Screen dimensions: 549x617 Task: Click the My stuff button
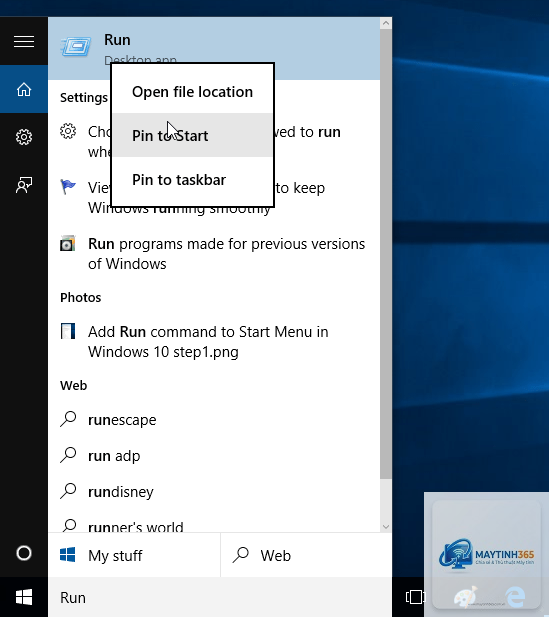point(134,555)
